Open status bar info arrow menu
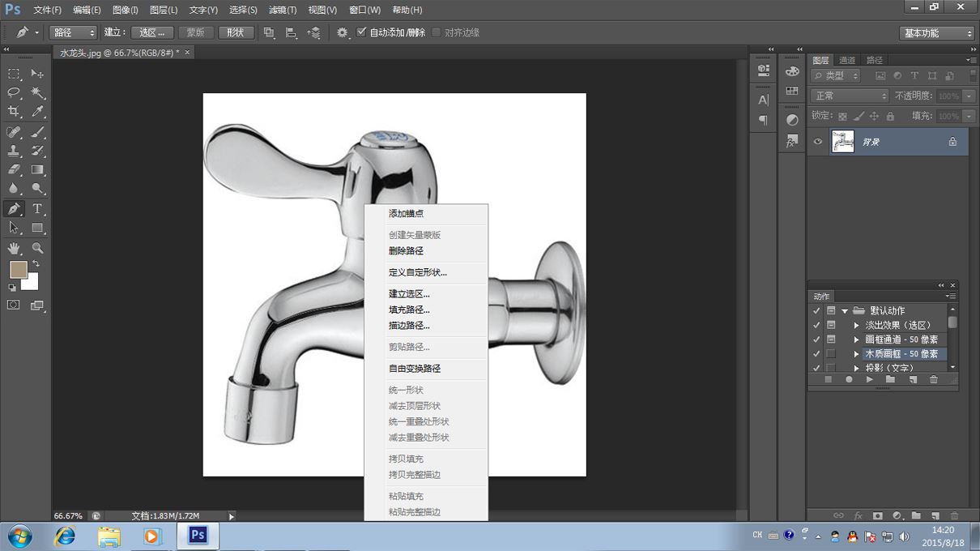The width and height of the screenshot is (980, 551). (231, 516)
